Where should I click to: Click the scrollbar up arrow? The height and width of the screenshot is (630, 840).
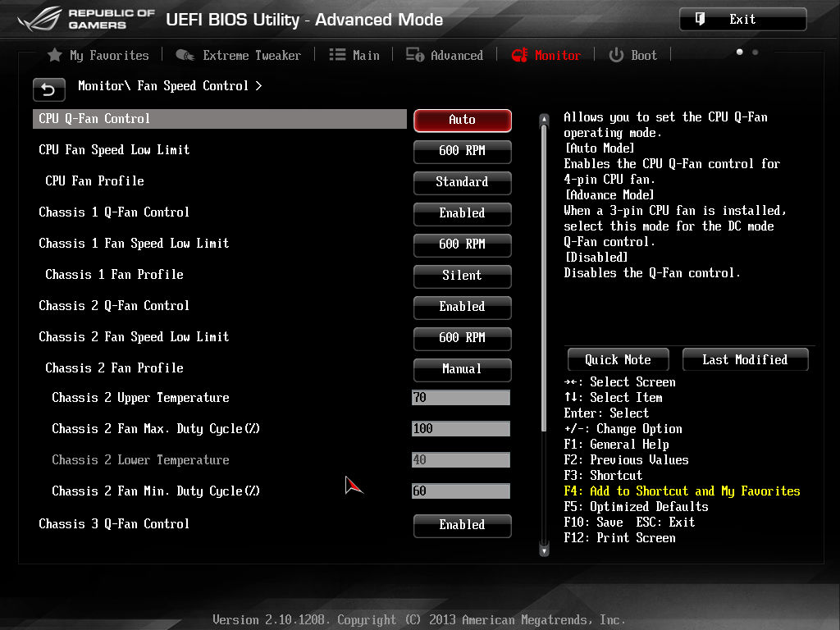[545, 119]
